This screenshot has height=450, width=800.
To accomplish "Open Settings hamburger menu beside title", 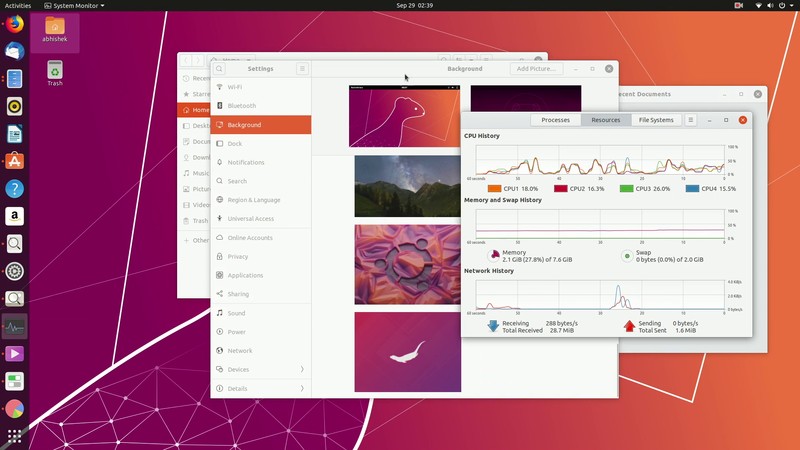I will (302, 69).
